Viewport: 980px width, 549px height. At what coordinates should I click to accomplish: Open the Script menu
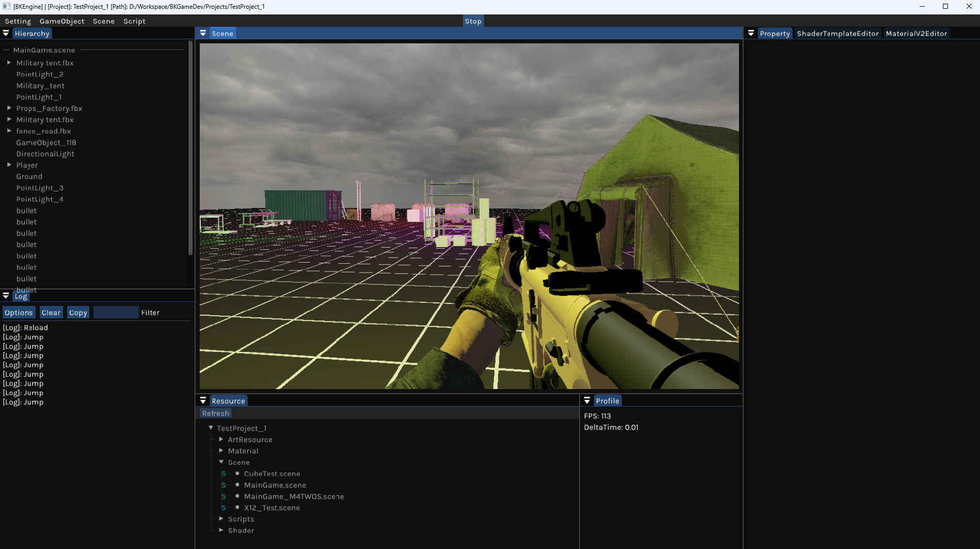pyautogui.click(x=134, y=21)
